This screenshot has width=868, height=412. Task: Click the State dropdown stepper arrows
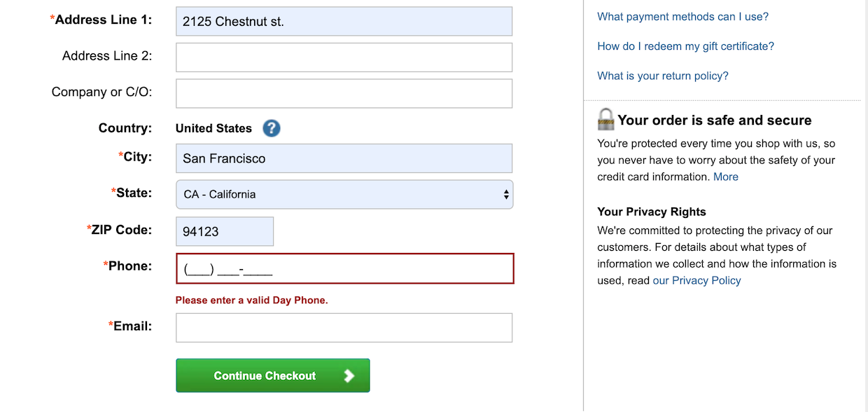[x=505, y=194]
